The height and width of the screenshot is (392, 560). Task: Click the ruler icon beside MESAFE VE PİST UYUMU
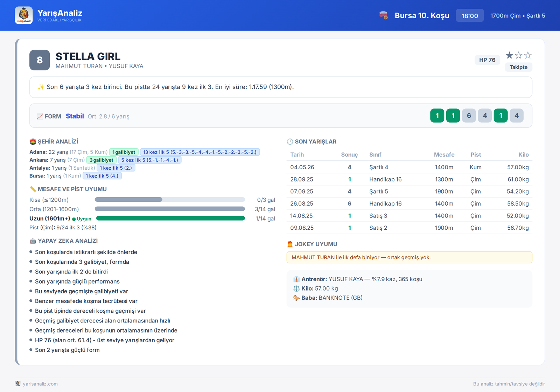pyautogui.click(x=33, y=189)
